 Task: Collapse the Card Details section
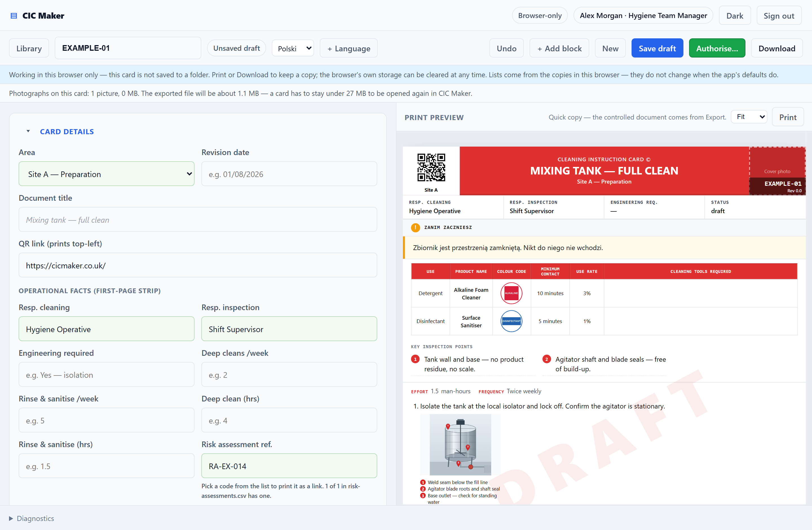28,131
